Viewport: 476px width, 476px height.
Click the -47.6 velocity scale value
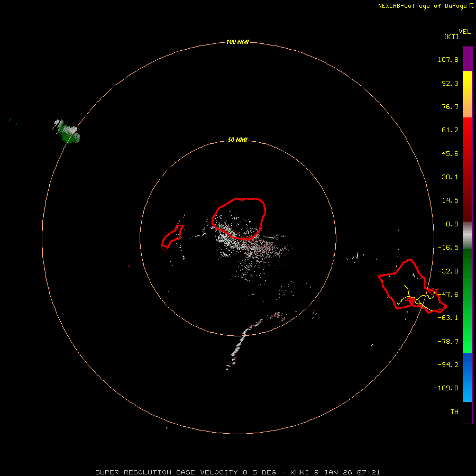(x=448, y=295)
